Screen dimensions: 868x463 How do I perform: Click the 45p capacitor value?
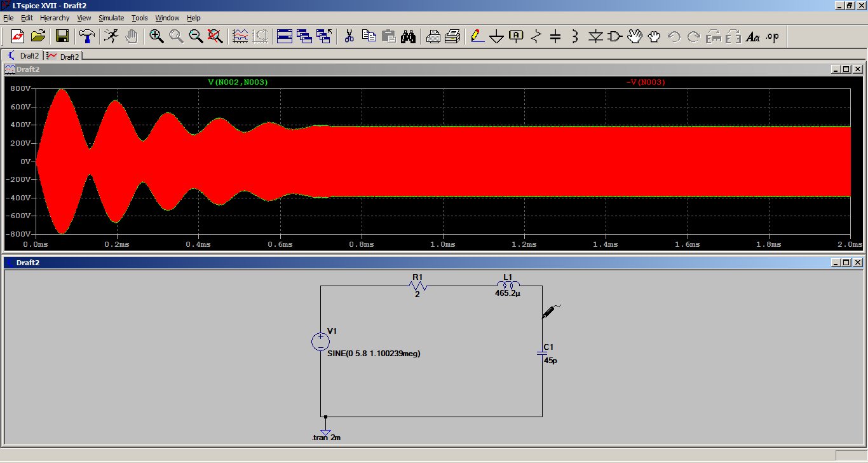click(550, 360)
